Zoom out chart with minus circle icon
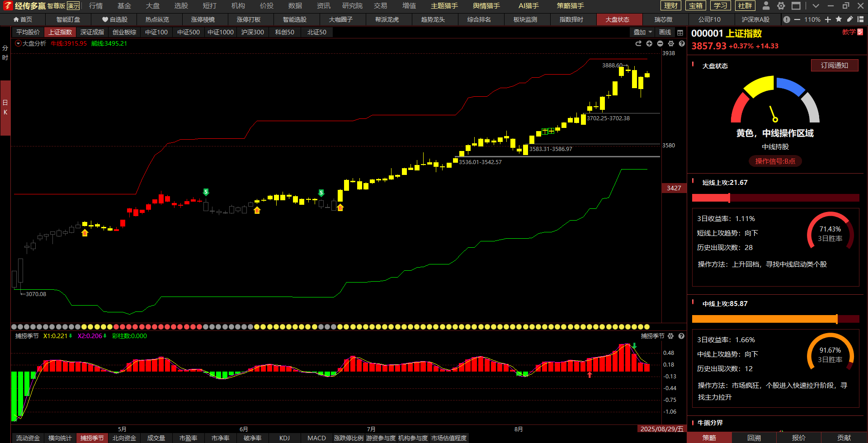 click(660, 43)
